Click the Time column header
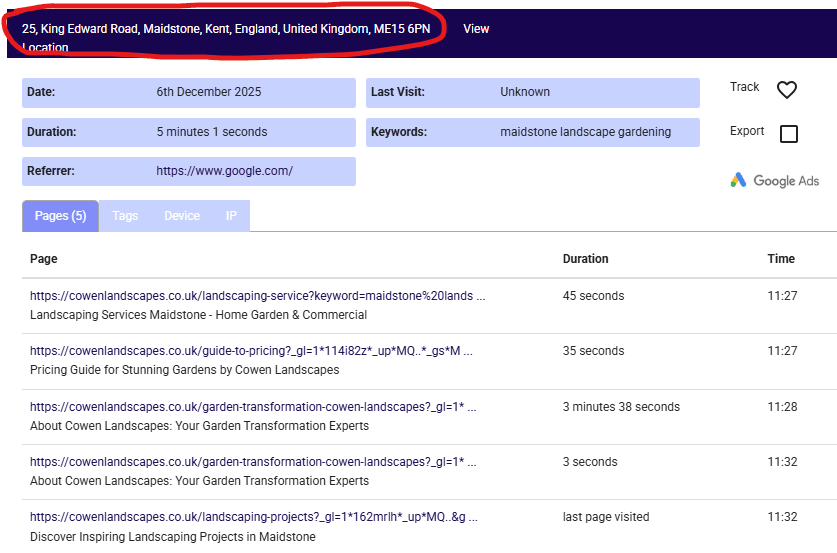Screen dimensions: 837x553 coord(781,259)
